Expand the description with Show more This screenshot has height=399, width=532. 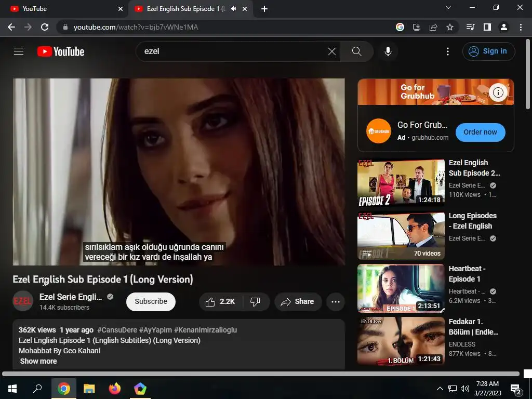point(38,361)
